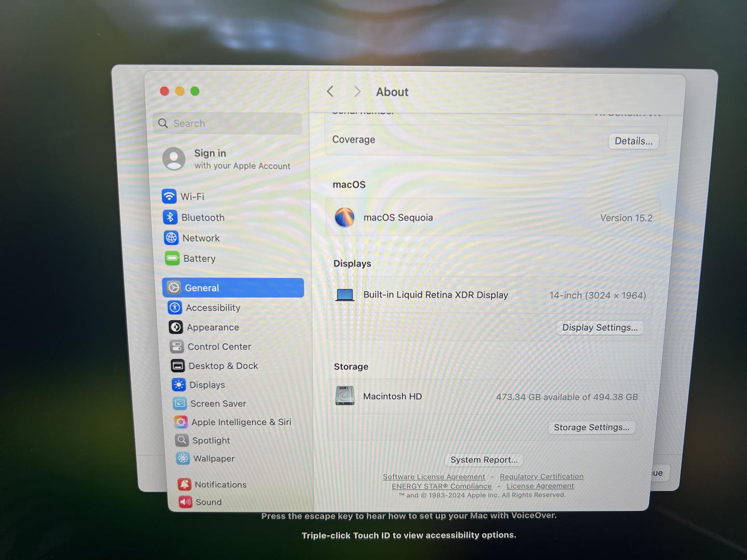
Task: Click the green Battery icon
Action: [172, 258]
